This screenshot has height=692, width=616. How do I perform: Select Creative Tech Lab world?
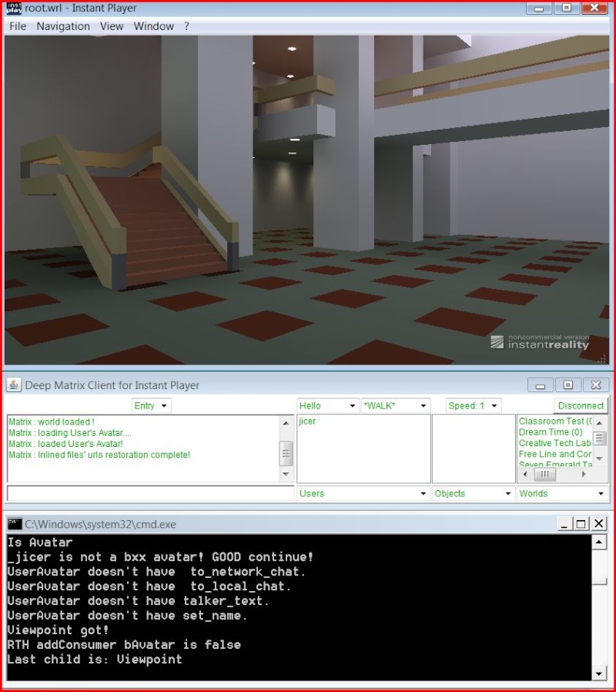coord(554,443)
